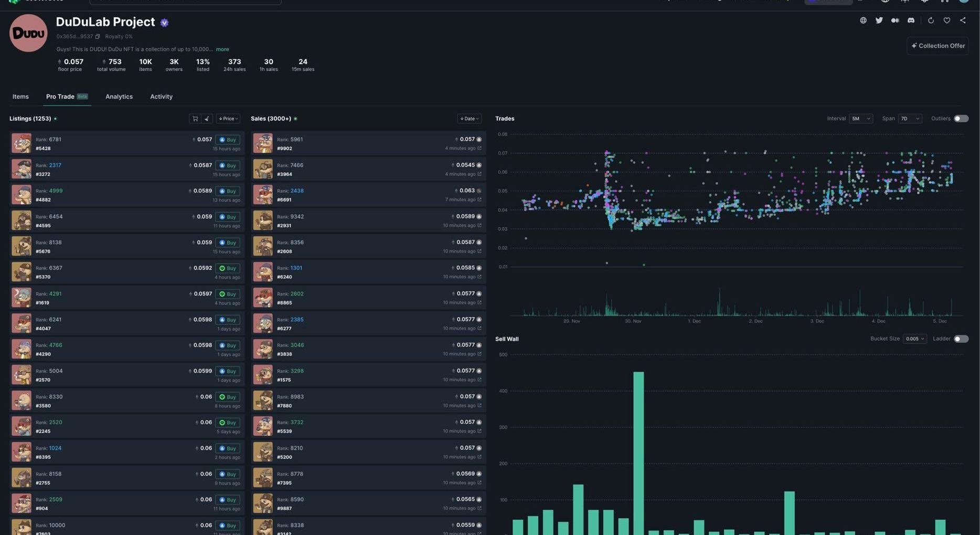Open the Span 7D dropdown
This screenshot has height=535, width=980.
[x=910, y=119]
